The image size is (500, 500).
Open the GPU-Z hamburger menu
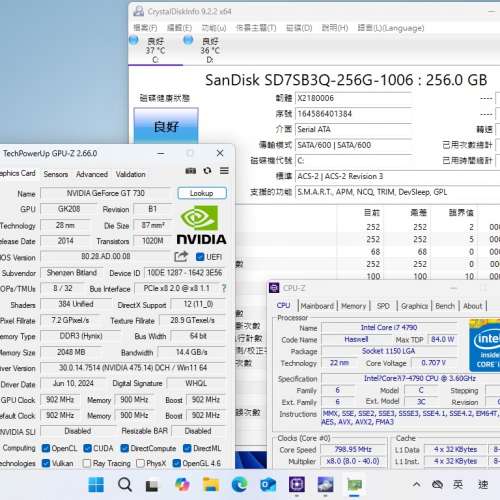point(224,171)
